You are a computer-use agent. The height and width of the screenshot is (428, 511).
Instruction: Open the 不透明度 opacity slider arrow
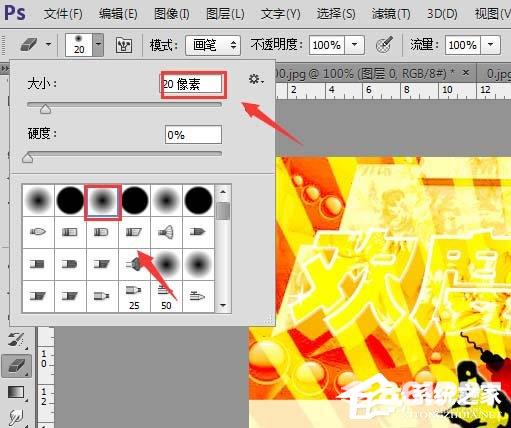pos(355,44)
